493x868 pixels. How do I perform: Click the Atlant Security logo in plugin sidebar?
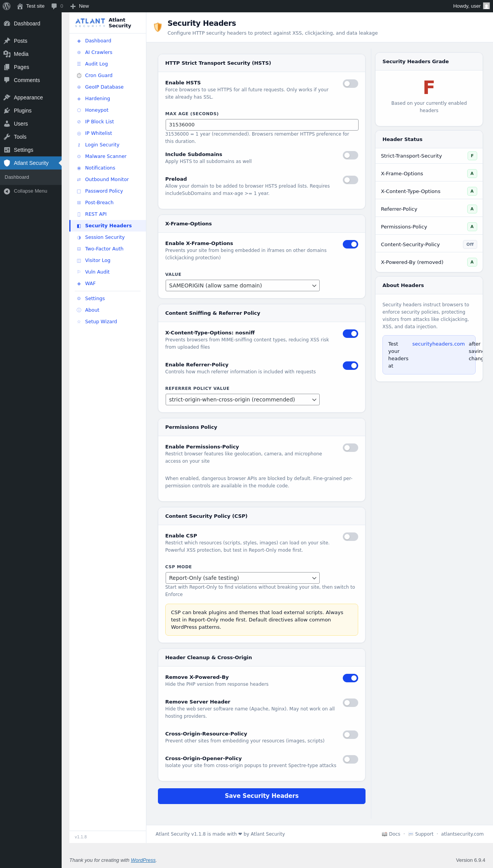coord(90,23)
